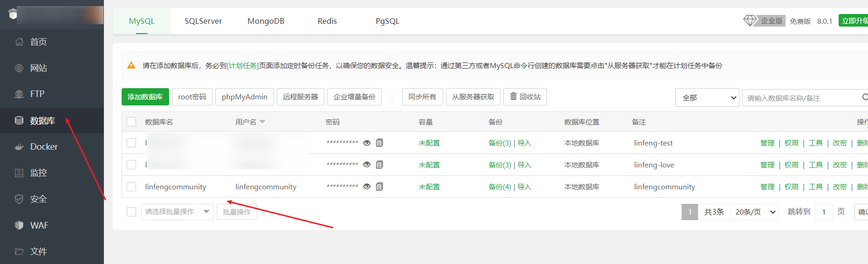Open the 全部 filter dropdown
Image resolution: width=868 pixels, height=264 pixels.
707,97
